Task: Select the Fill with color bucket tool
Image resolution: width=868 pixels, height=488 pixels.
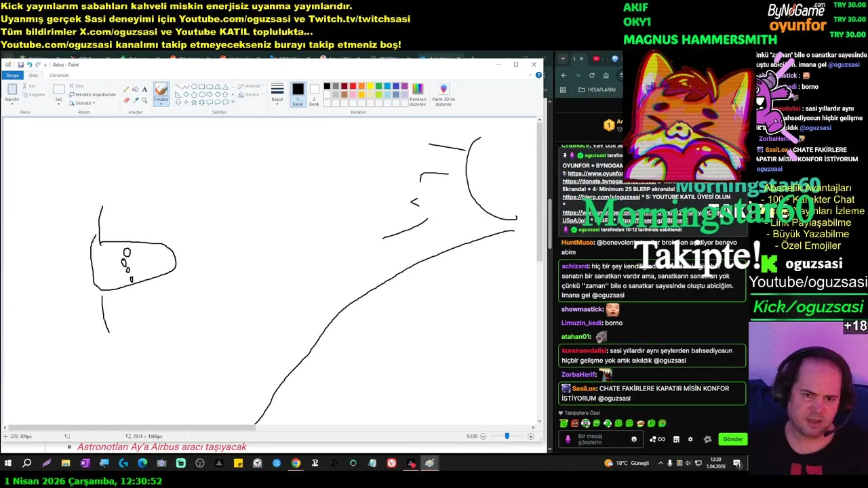Action: [x=136, y=89]
